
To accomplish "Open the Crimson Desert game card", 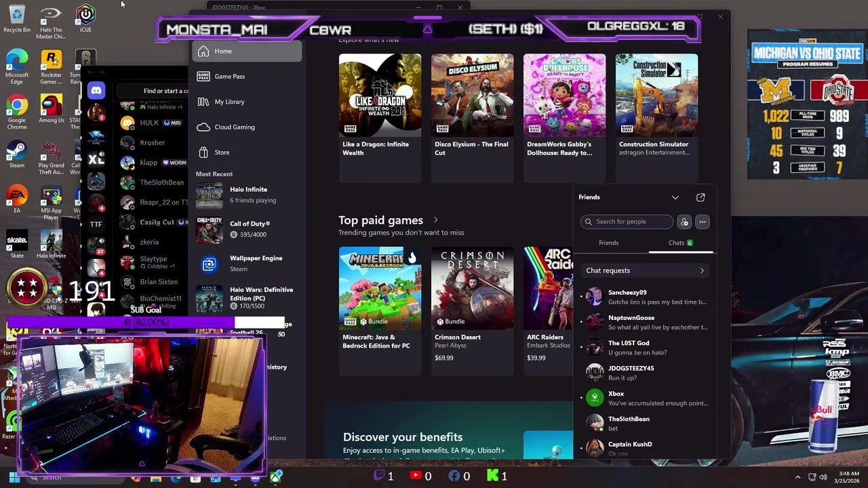I will click(472, 310).
